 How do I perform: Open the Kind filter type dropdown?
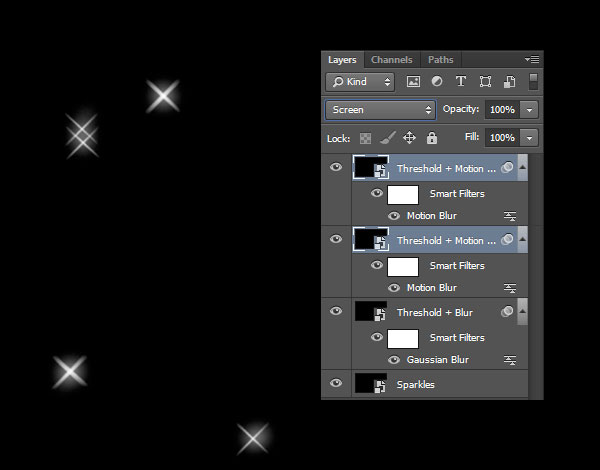point(360,82)
